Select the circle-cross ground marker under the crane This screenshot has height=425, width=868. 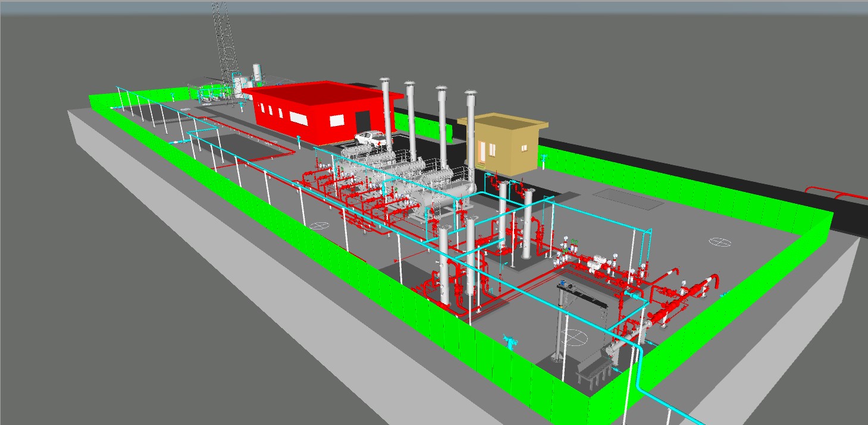coord(575,336)
